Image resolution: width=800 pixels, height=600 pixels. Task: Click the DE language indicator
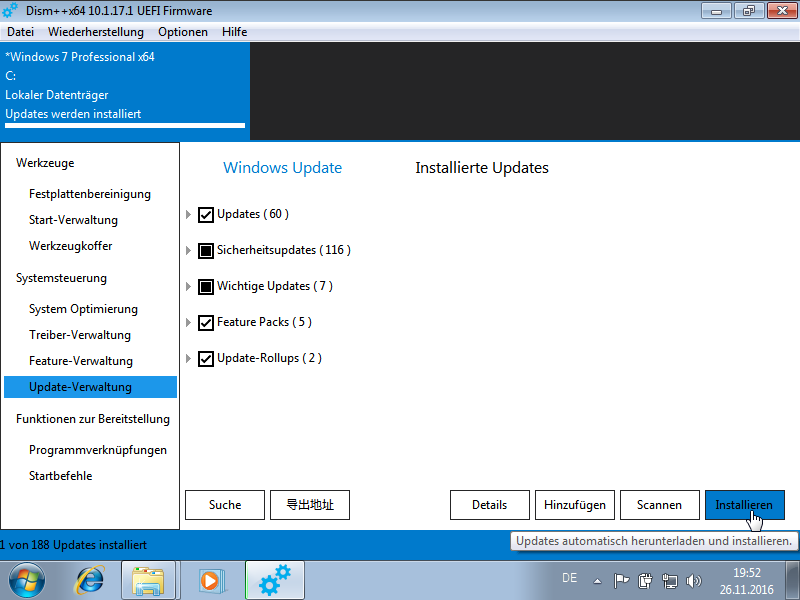coord(569,578)
